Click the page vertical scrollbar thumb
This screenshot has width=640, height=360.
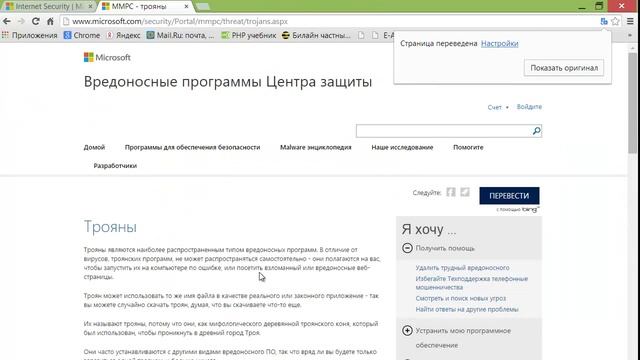(633, 103)
